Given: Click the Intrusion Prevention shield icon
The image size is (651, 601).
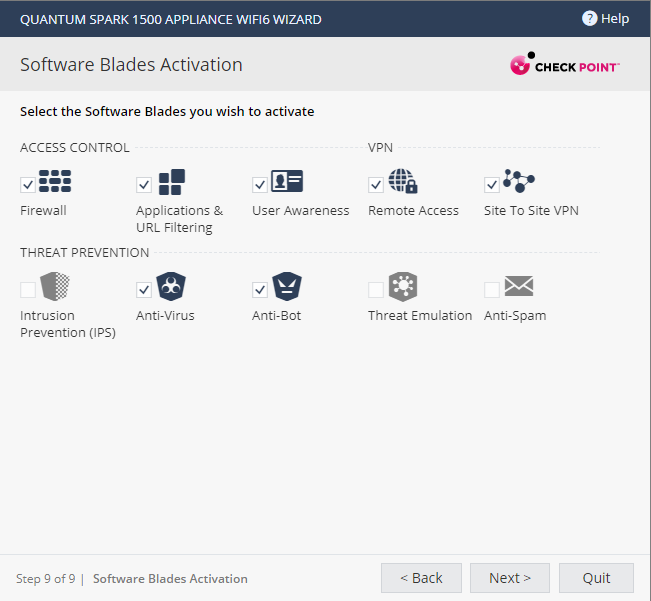Looking at the screenshot, I should pos(55,287).
